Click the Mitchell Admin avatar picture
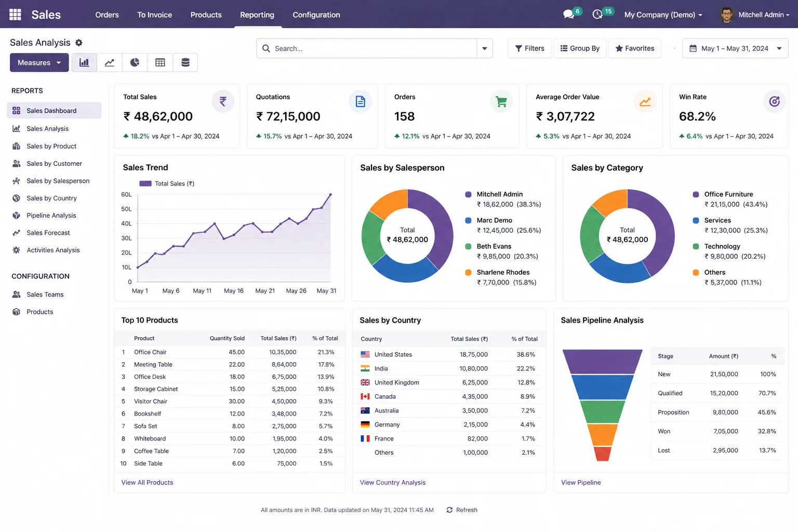Screen dimensions: 798x532 click(726, 15)
